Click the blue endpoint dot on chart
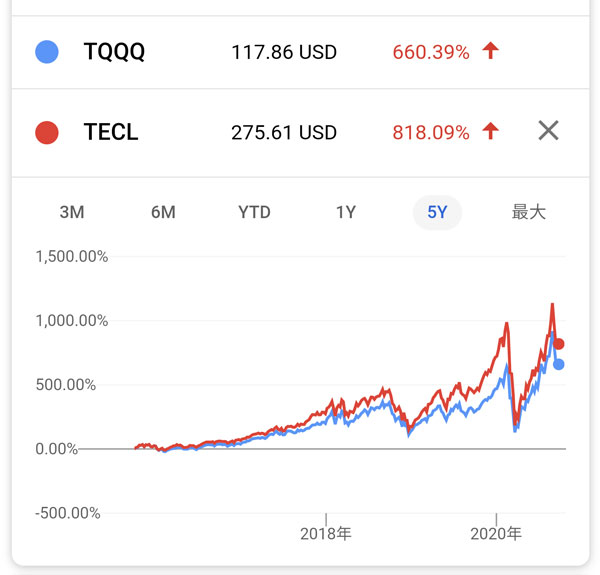The image size is (600, 575). 559,364
